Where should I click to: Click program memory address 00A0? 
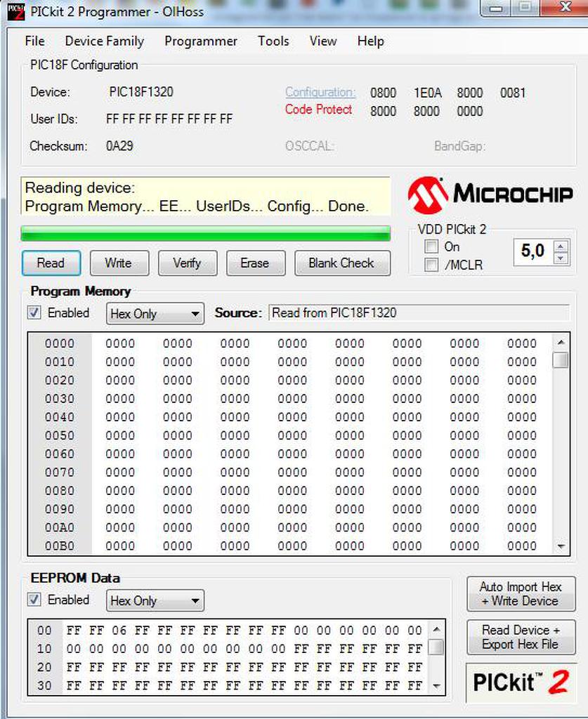click(60, 527)
